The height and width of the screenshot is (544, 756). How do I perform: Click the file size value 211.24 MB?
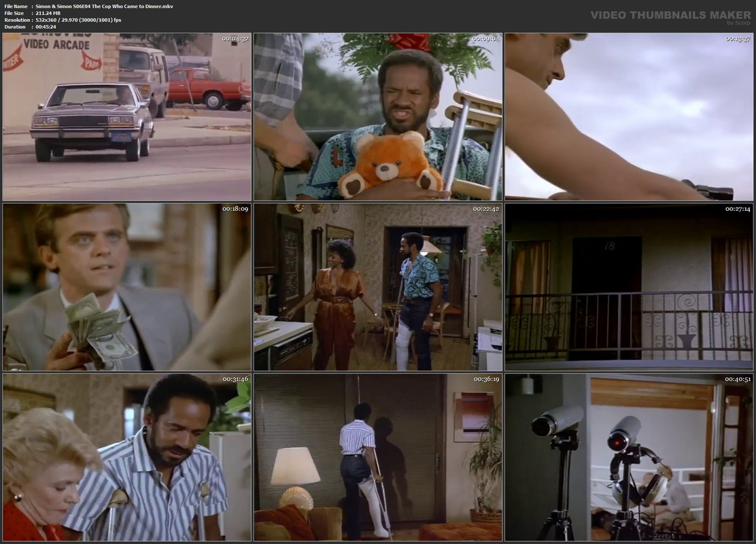click(x=48, y=13)
